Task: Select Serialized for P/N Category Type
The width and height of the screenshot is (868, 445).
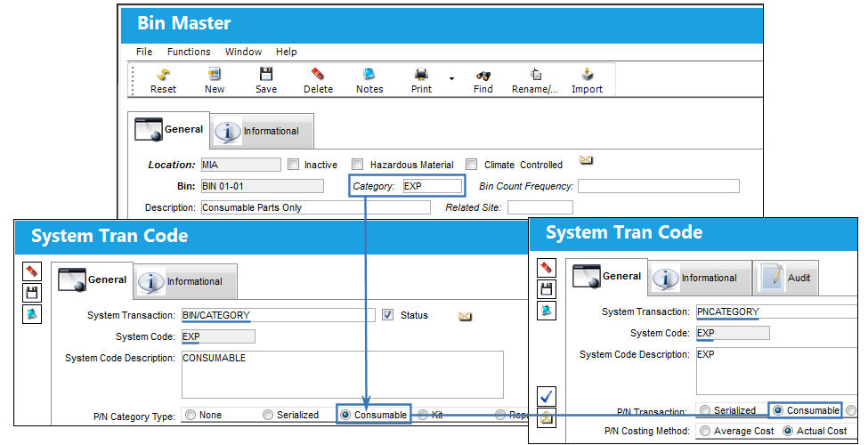Action: tap(269, 415)
